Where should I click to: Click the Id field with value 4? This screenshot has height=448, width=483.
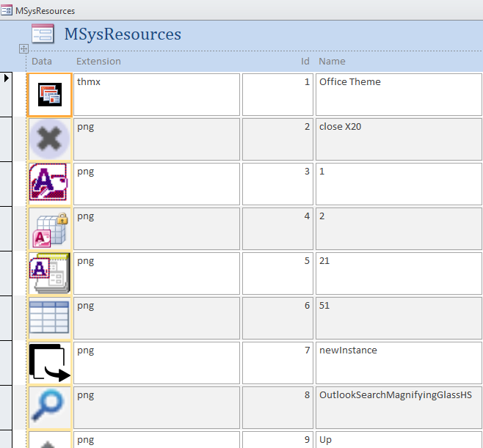277,229
